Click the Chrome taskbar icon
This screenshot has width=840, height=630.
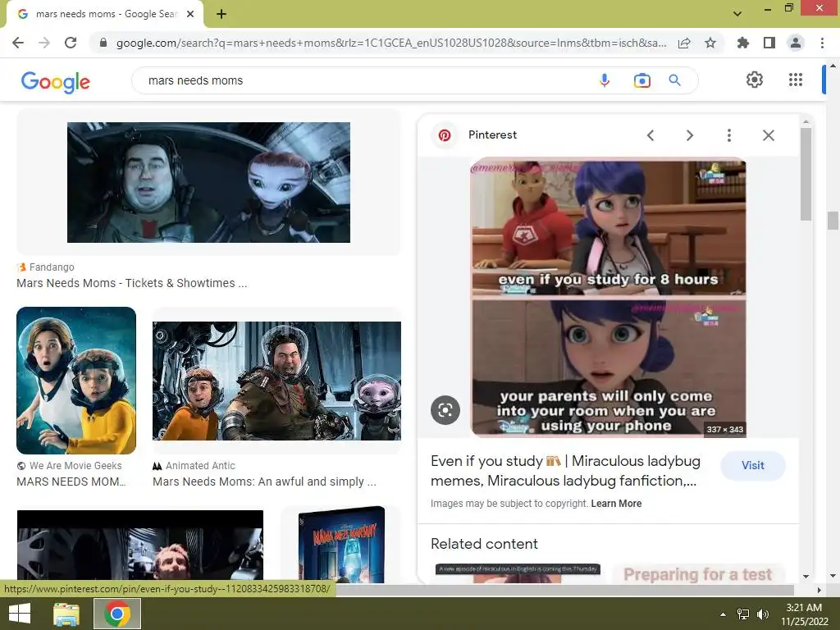click(x=117, y=614)
